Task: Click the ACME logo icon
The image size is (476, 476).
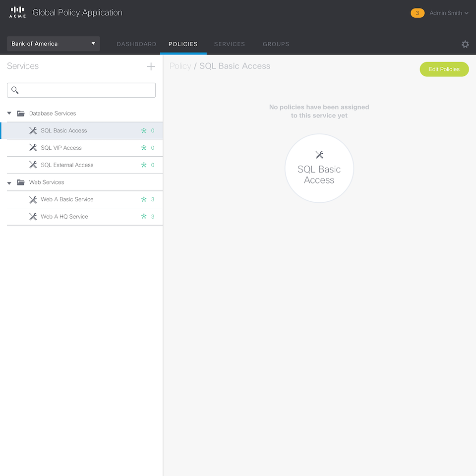Action: [18, 12]
